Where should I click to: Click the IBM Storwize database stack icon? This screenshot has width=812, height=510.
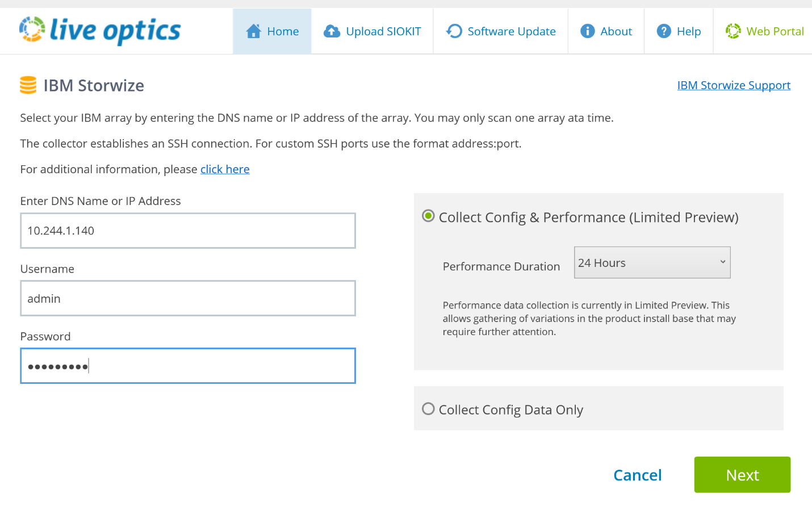click(x=28, y=85)
